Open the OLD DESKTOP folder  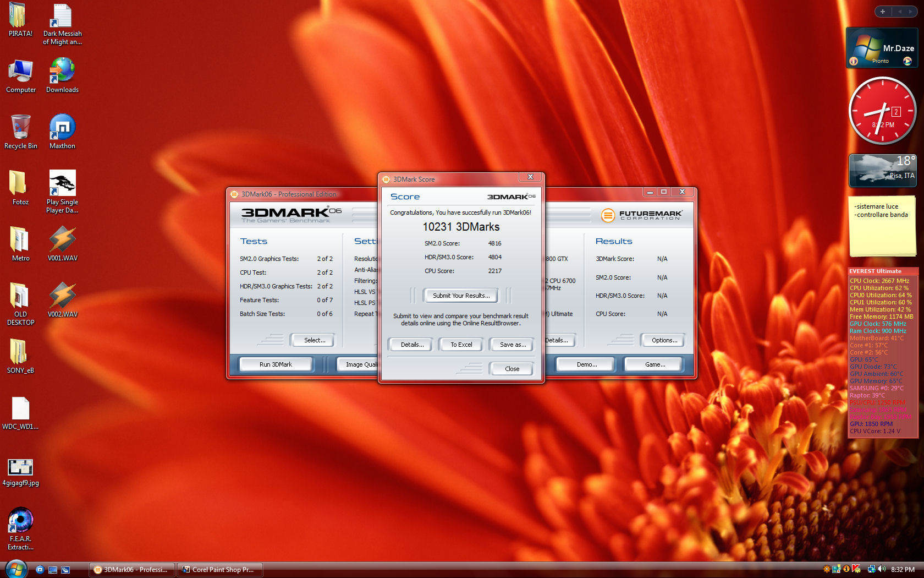(x=20, y=304)
